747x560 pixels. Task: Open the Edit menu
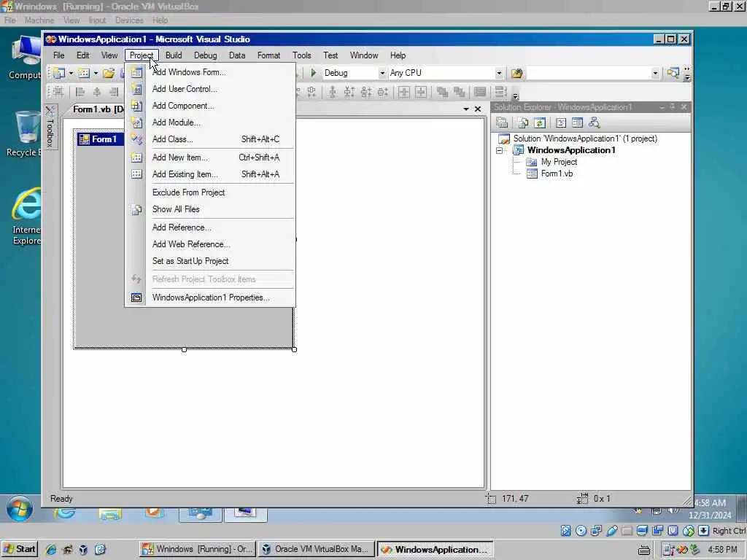[83, 55]
